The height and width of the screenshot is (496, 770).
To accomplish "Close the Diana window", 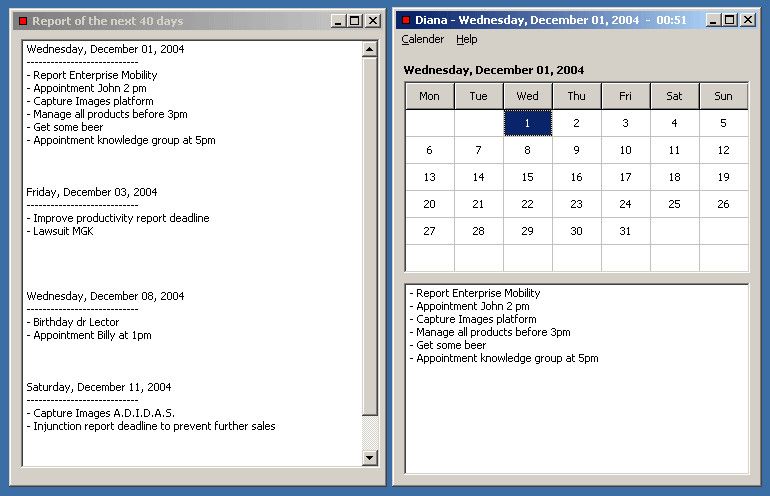I will (748, 20).
